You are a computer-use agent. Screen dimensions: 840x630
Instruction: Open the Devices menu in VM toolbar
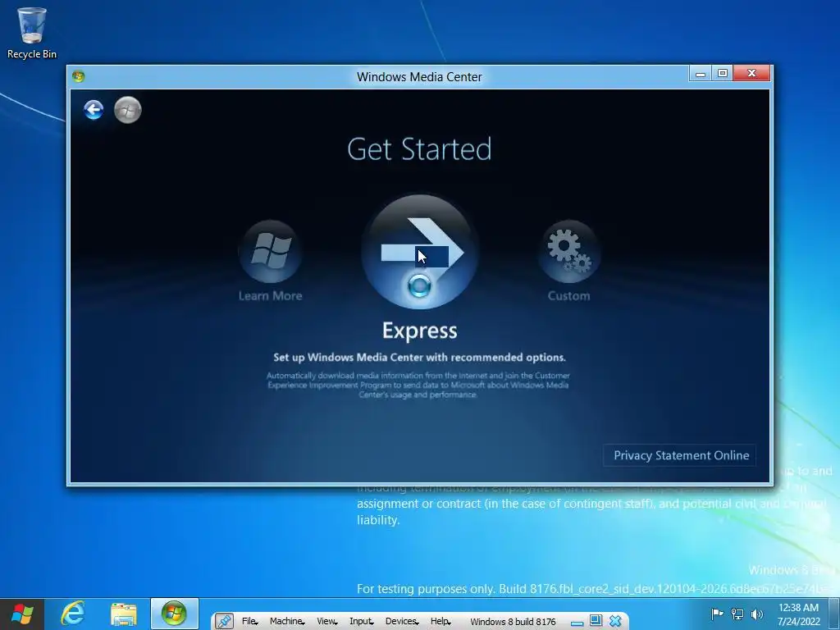(402, 621)
